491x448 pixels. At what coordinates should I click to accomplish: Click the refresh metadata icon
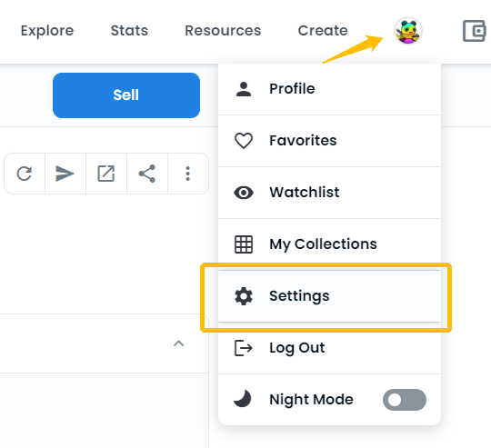pyautogui.click(x=25, y=174)
